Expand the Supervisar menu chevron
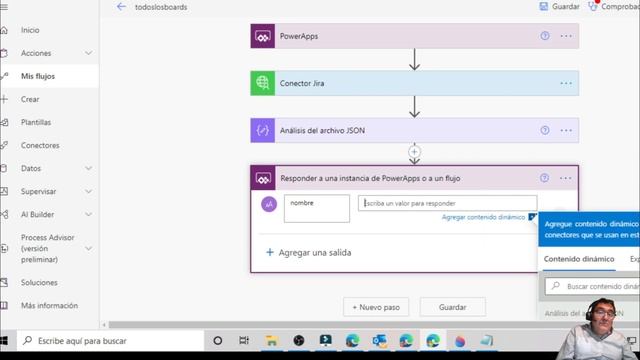Screen dimensions: 640x360 (x=89, y=191)
